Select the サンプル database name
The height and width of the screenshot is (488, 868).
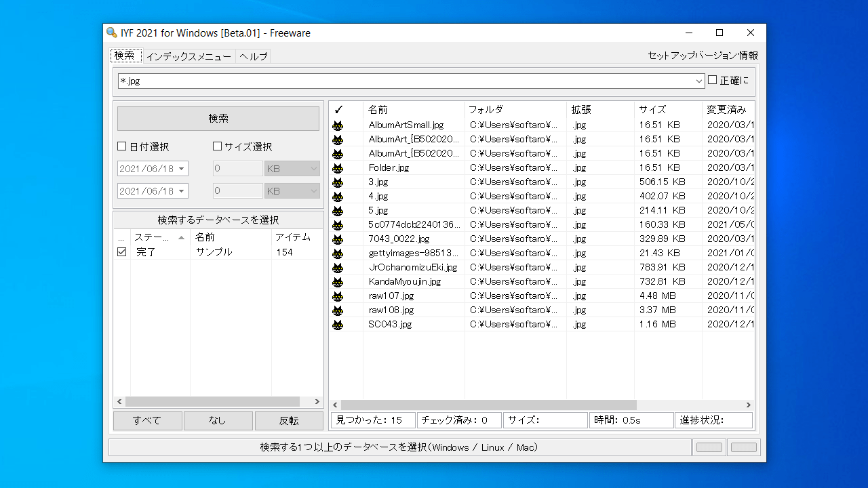tap(214, 251)
